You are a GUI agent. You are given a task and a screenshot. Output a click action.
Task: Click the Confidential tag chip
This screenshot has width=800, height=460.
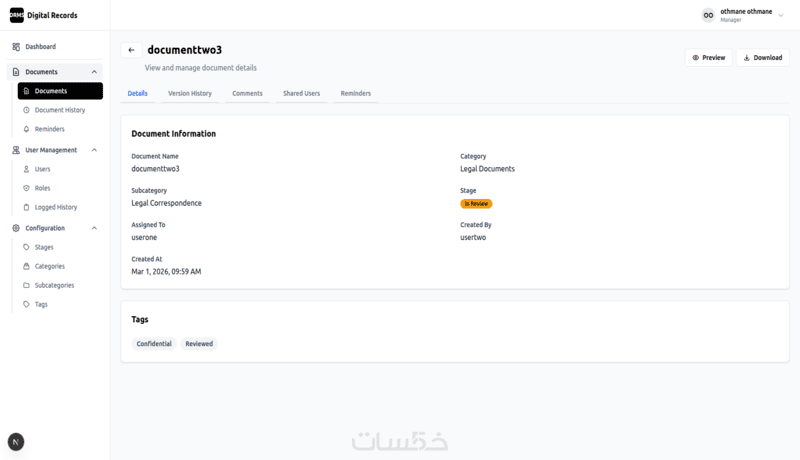[x=154, y=344]
